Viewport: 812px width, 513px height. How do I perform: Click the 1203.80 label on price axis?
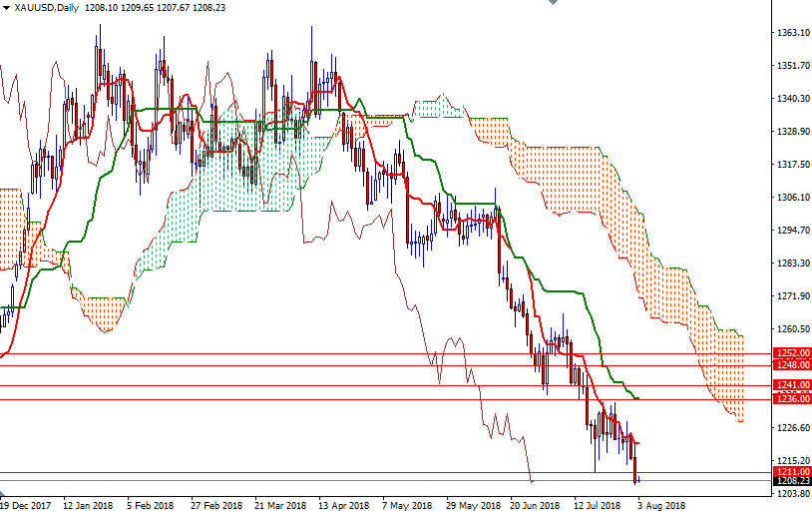click(x=791, y=494)
